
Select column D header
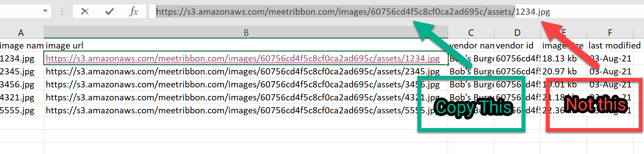pyautogui.click(x=517, y=33)
